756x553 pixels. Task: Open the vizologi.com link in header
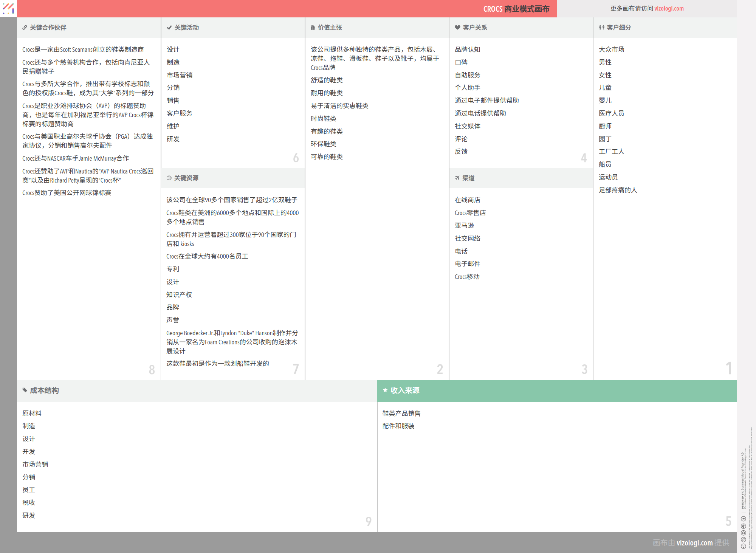click(x=669, y=8)
